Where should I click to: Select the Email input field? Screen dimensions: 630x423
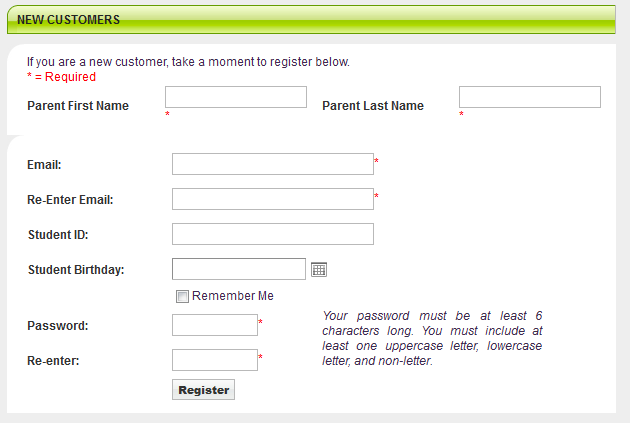click(273, 164)
